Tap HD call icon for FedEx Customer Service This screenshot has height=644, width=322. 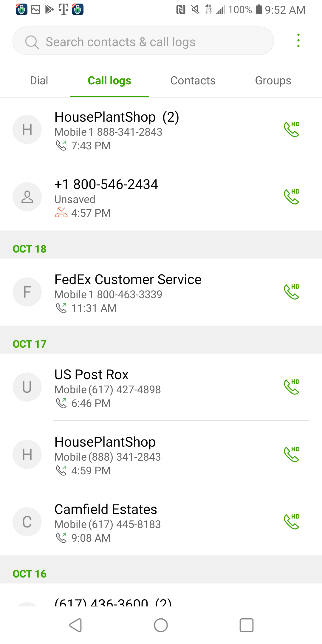point(291,292)
